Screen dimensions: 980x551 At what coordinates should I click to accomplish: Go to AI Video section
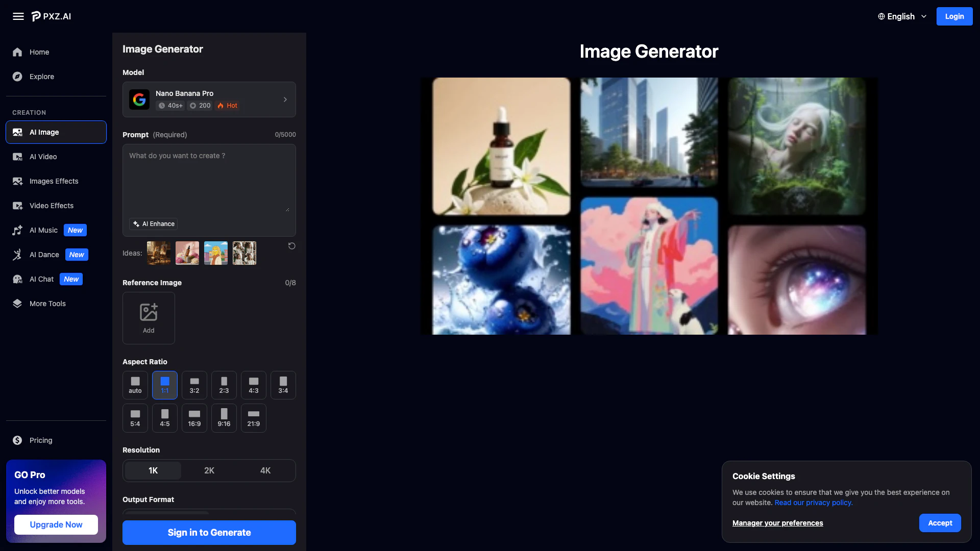coord(43,157)
